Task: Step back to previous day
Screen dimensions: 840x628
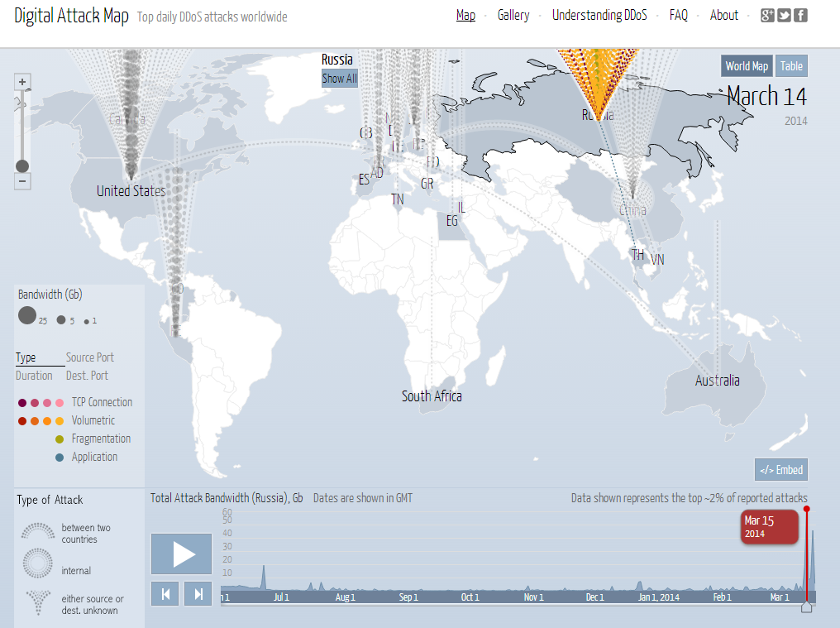Action: (165, 594)
